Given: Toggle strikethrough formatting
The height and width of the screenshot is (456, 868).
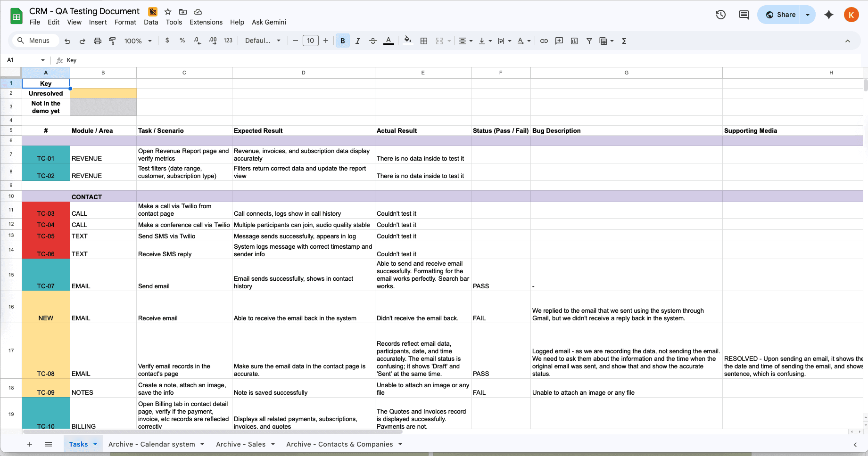Looking at the screenshot, I should point(373,41).
